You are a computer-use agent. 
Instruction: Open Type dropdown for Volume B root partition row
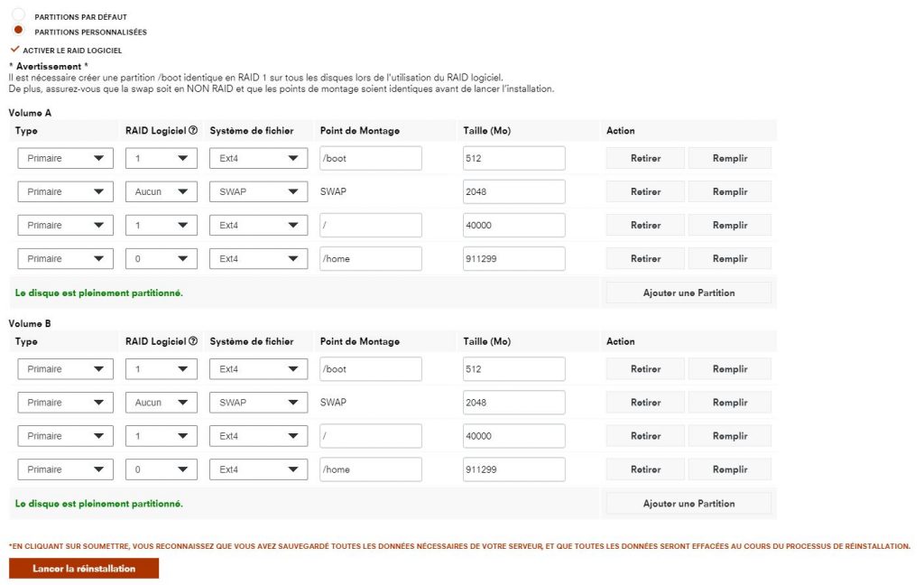point(65,437)
